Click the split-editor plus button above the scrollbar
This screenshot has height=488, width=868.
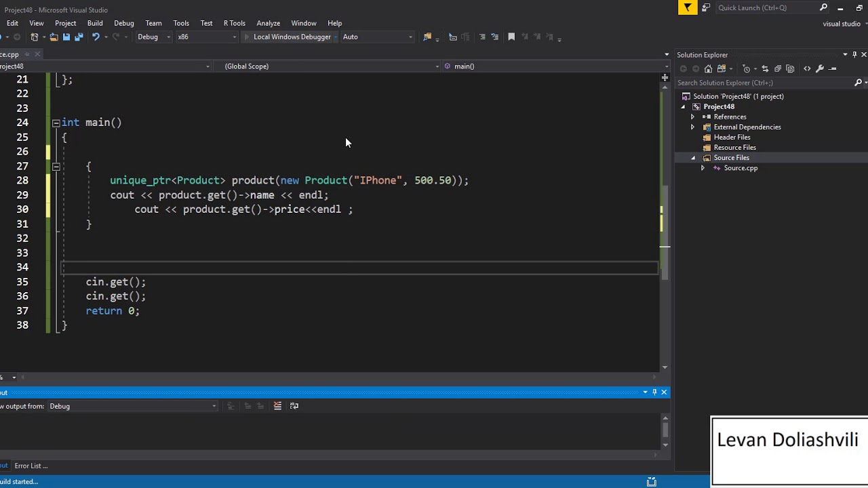coord(665,78)
